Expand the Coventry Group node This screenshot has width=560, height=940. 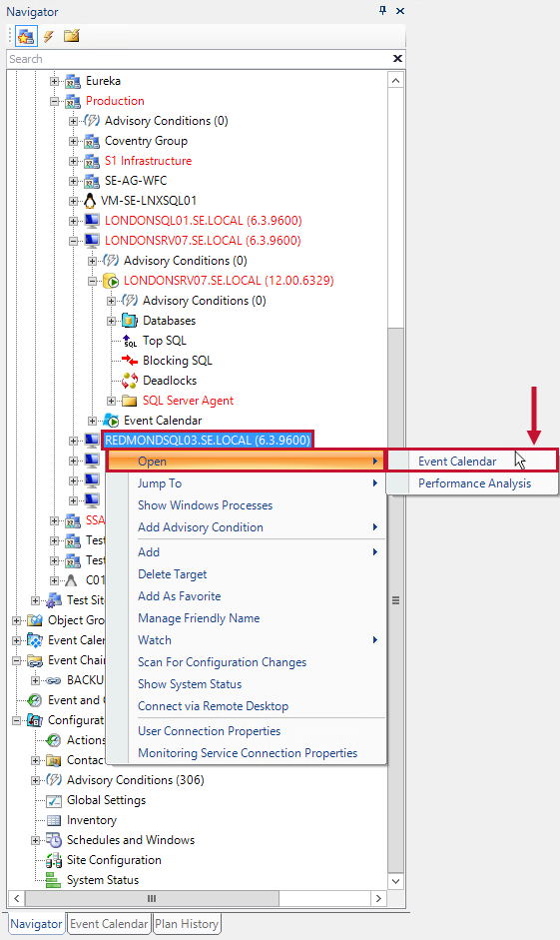point(73,141)
